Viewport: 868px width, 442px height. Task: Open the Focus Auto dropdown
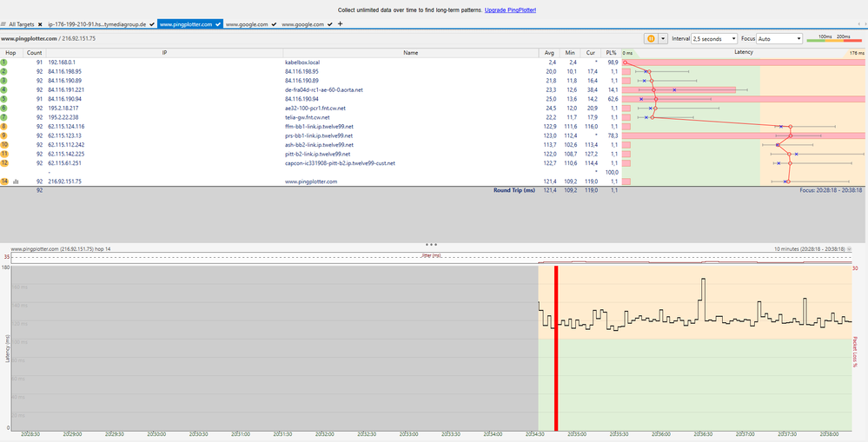point(779,39)
